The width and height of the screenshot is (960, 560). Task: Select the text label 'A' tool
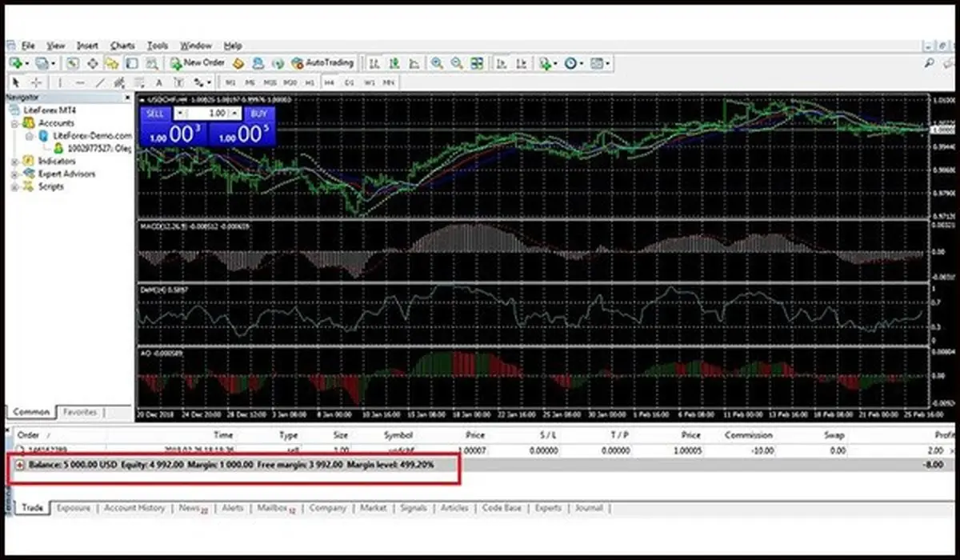158,82
